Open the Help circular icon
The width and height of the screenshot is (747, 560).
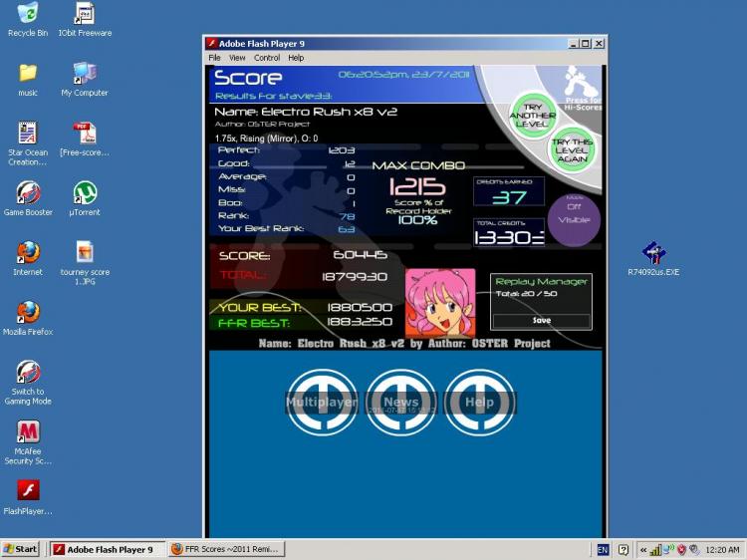tap(480, 402)
